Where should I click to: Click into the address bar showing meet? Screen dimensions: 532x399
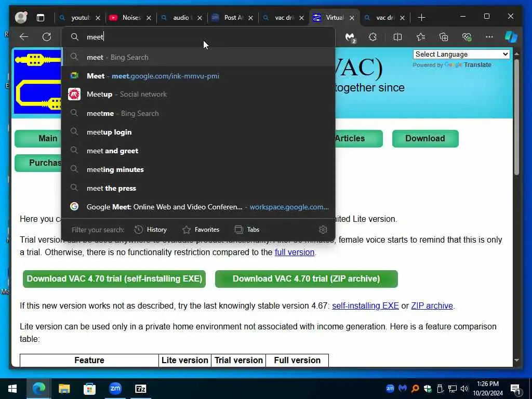coord(198,37)
